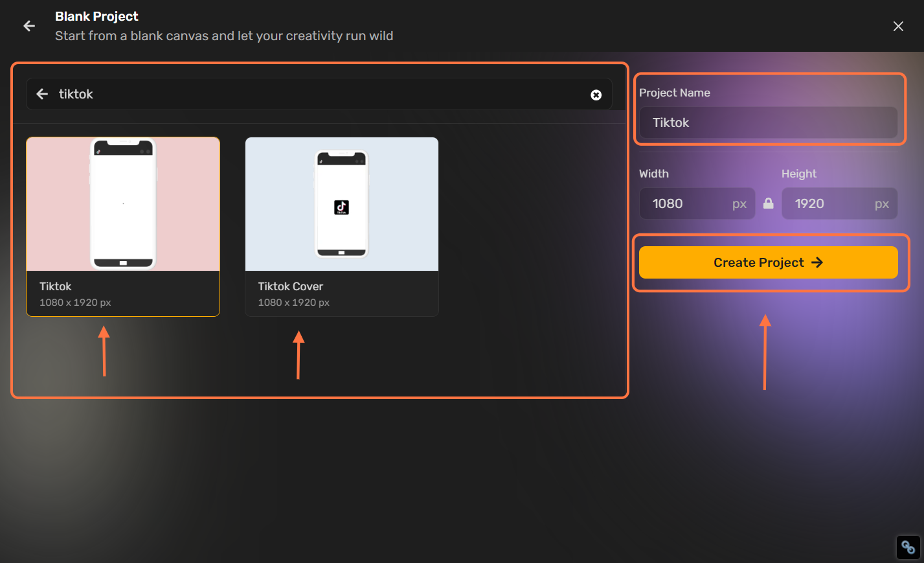The height and width of the screenshot is (563, 924).
Task: Click the Height value 1920 field
Action: click(839, 203)
